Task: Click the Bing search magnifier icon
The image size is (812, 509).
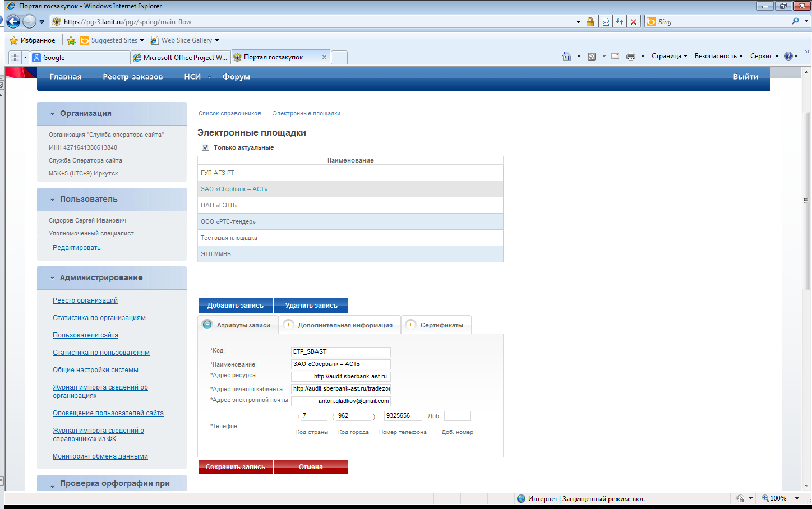Action: pos(795,21)
